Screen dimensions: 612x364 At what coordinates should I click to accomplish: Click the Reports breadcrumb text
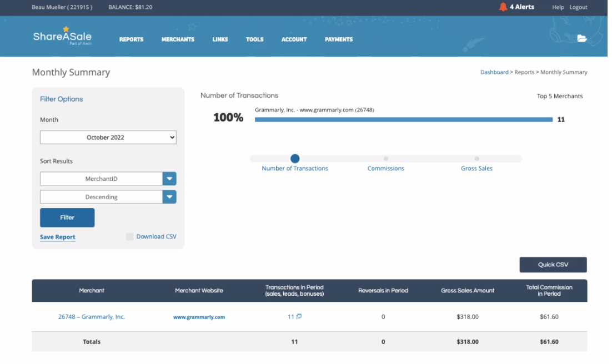coord(524,72)
